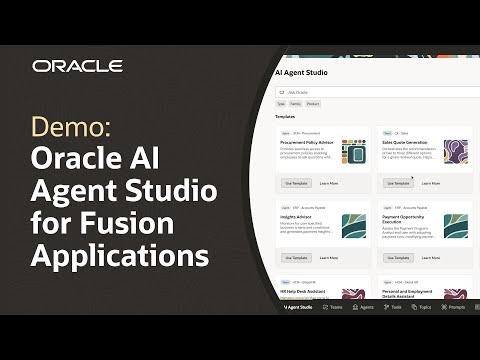
Task: Click Personal and Employment Details Assistant title
Action: (407, 294)
